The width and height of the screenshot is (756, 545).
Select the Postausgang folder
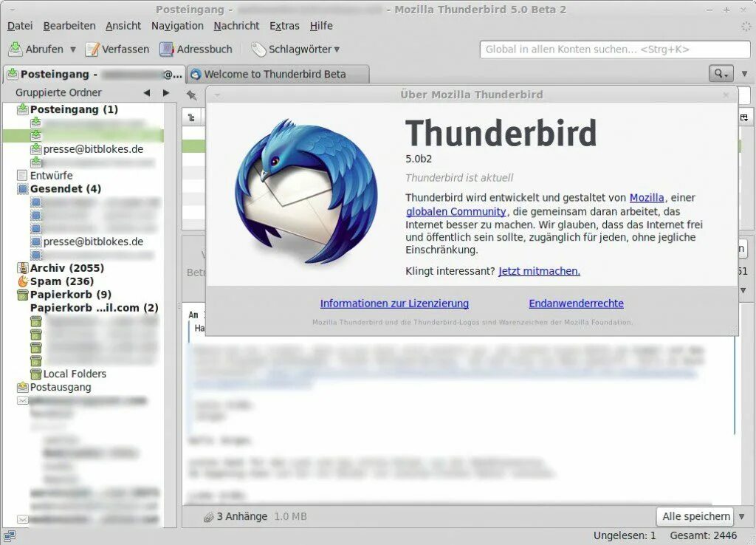tap(61, 387)
